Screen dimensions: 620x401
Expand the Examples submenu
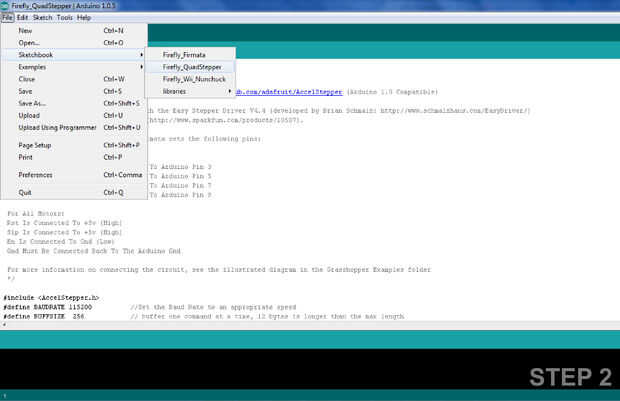point(74,67)
